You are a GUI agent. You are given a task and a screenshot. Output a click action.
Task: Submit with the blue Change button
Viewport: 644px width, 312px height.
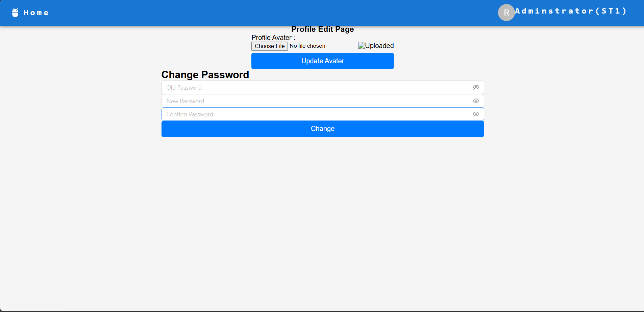pyautogui.click(x=322, y=129)
